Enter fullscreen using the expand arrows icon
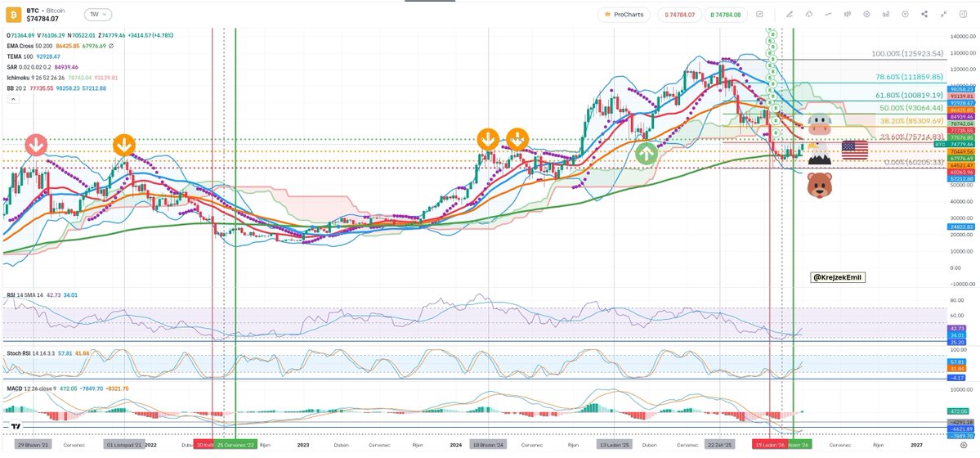Viewport: 980px width, 458px height. click(x=944, y=14)
